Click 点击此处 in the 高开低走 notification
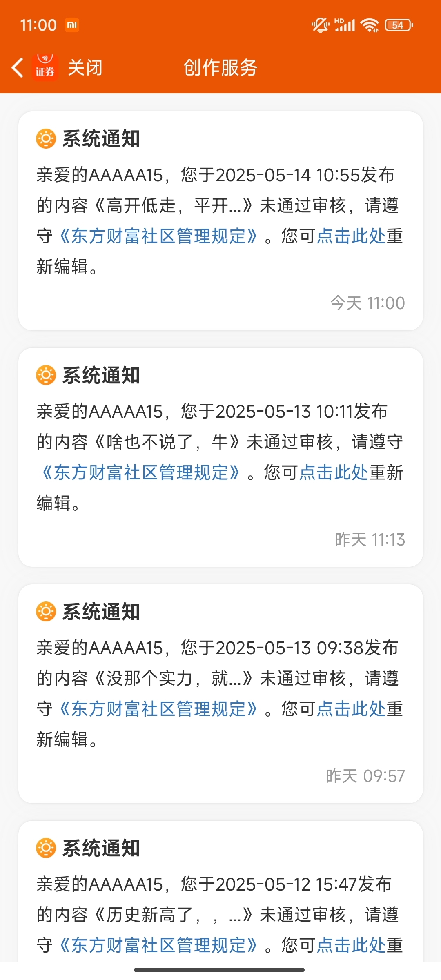 pos(351,236)
